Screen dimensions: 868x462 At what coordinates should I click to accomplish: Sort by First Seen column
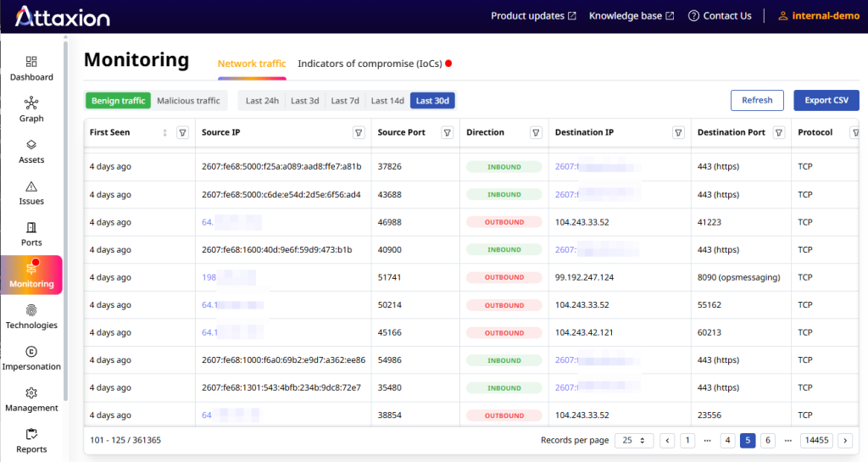click(165, 133)
